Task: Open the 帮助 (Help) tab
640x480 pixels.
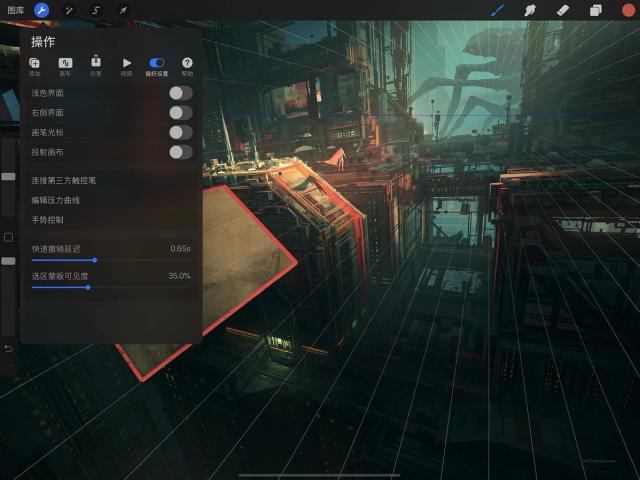Action: 187,67
